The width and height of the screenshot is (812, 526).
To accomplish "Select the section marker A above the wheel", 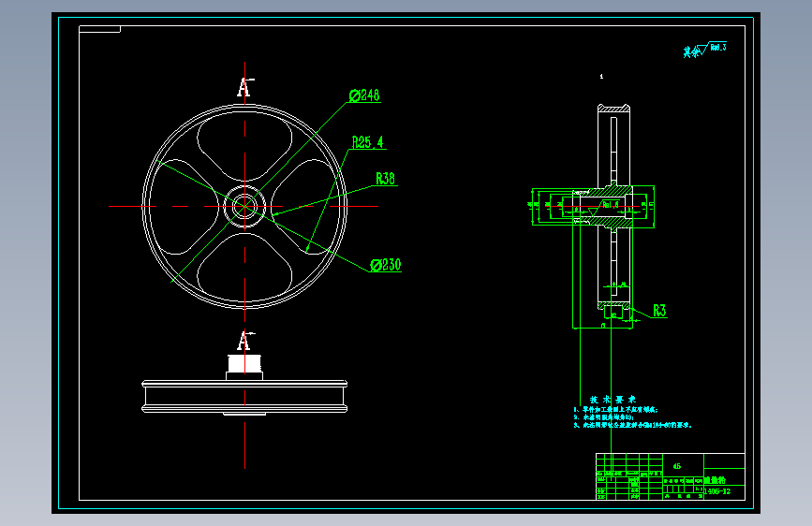I will tap(244, 87).
